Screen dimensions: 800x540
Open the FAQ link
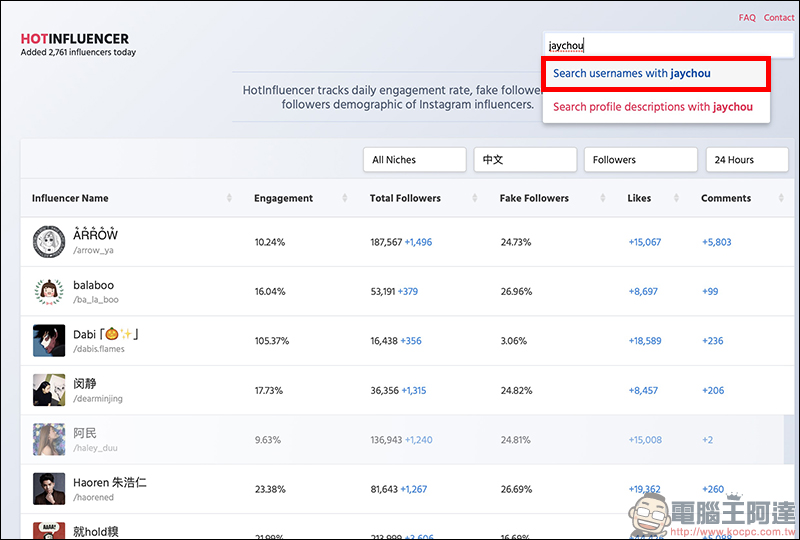(x=747, y=18)
